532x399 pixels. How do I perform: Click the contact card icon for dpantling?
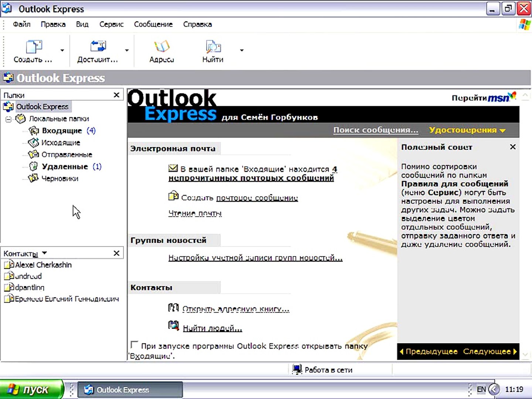9,287
